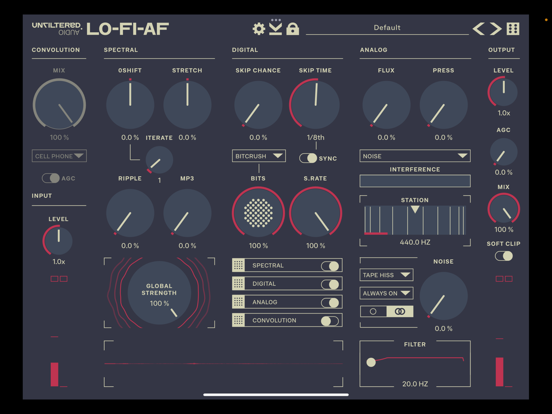Open the Always On dropdown

point(387,293)
